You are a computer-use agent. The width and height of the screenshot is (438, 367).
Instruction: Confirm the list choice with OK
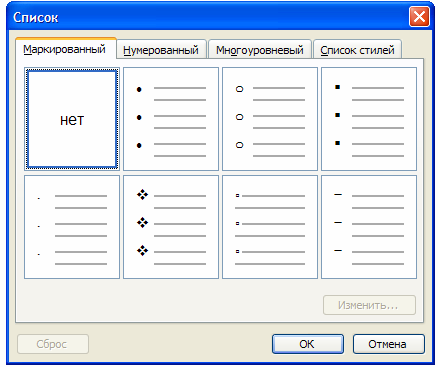pyautogui.click(x=308, y=344)
